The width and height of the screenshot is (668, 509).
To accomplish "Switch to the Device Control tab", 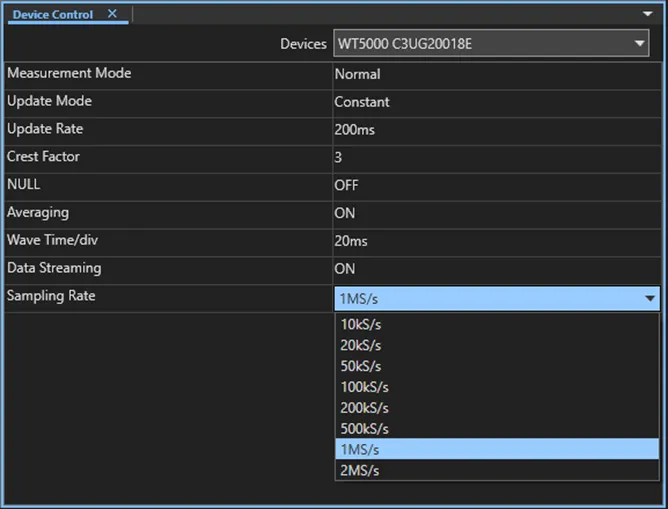I will (x=53, y=14).
